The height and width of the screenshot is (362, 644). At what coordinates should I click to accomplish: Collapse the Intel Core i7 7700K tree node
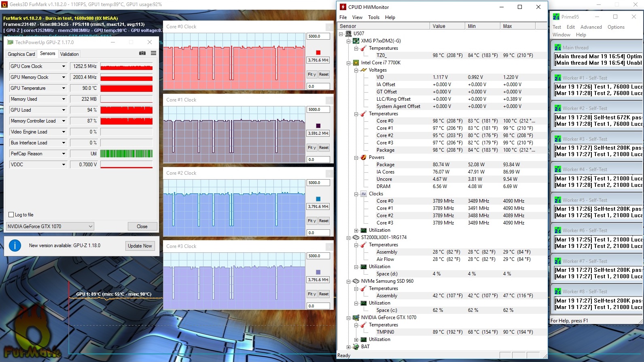(x=348, y=63)
